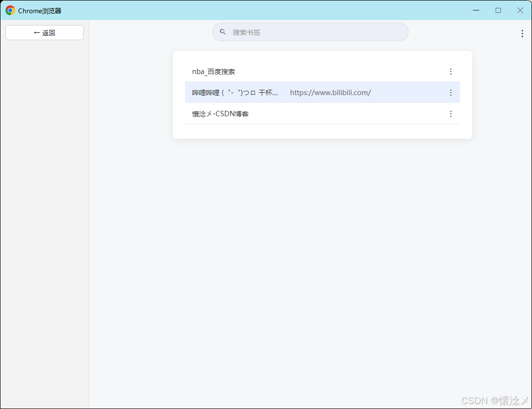
Task: Select the 懷淰メ-CSDN博客 bookmark
Action: click(322, 114)
